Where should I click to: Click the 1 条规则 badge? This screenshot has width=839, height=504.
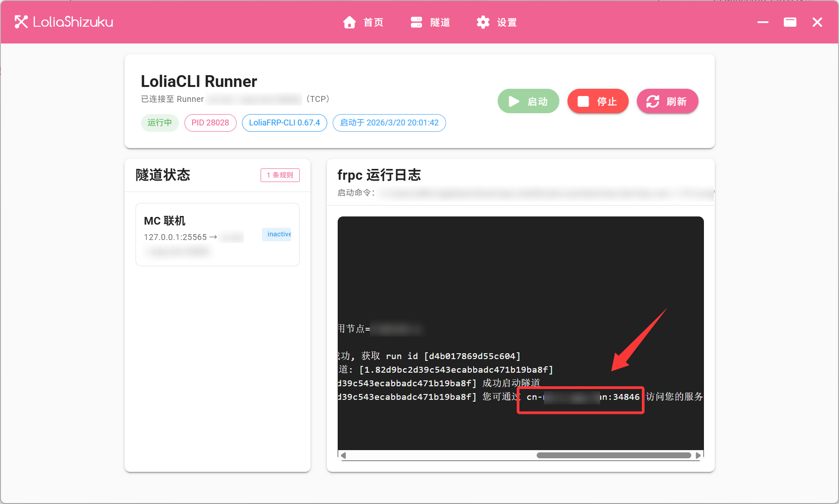coord(280,175)
